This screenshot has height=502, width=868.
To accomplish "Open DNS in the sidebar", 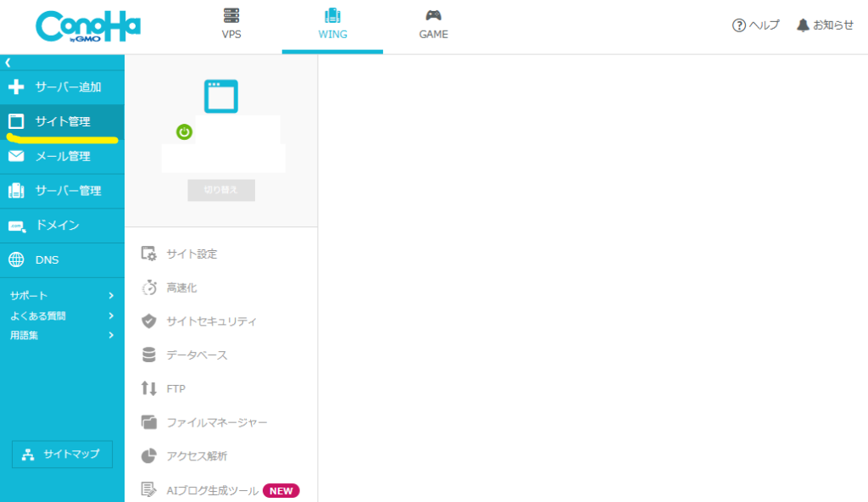I will pos(62,259).
